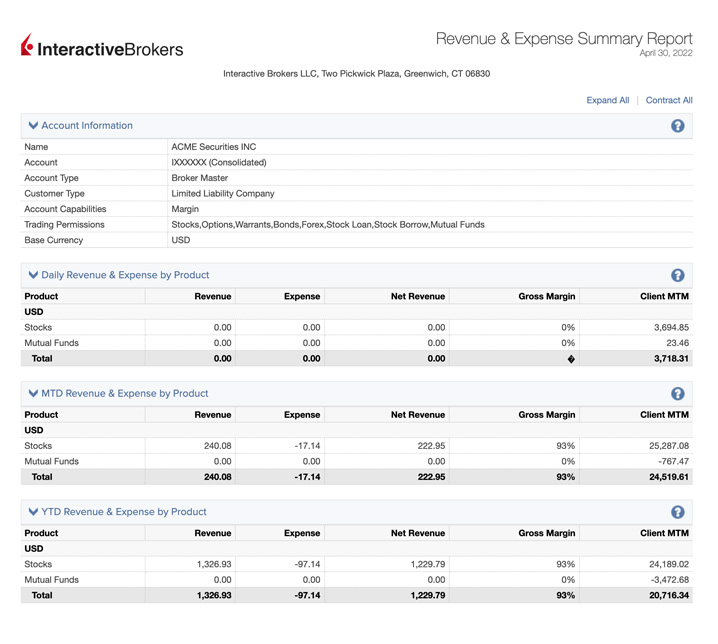
Task: Select Gross Margin column header in Daily table
Action: (x=547, y=297)
